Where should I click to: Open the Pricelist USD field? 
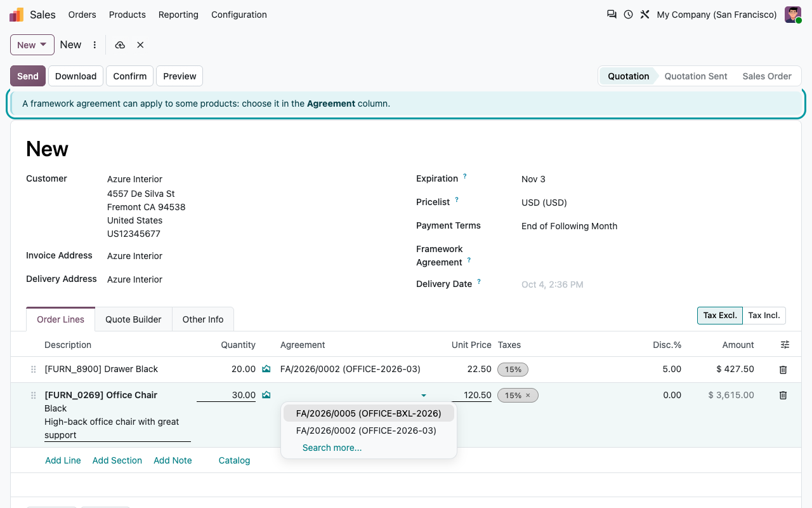pos(653,203)
